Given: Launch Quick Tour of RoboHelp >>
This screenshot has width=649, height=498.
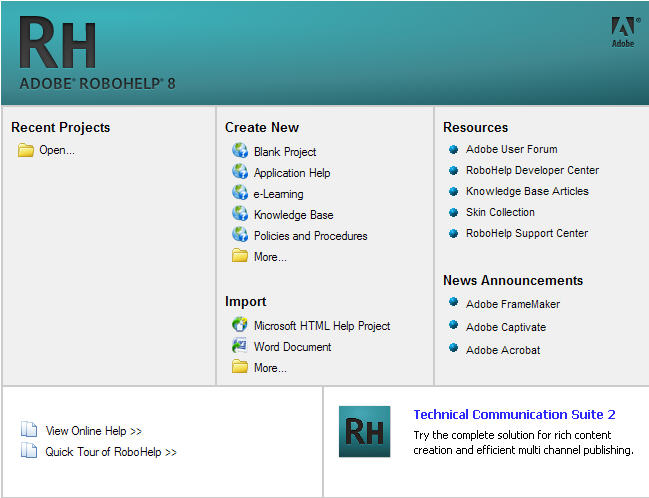Looking at the screenshot, I should (111, 452).
